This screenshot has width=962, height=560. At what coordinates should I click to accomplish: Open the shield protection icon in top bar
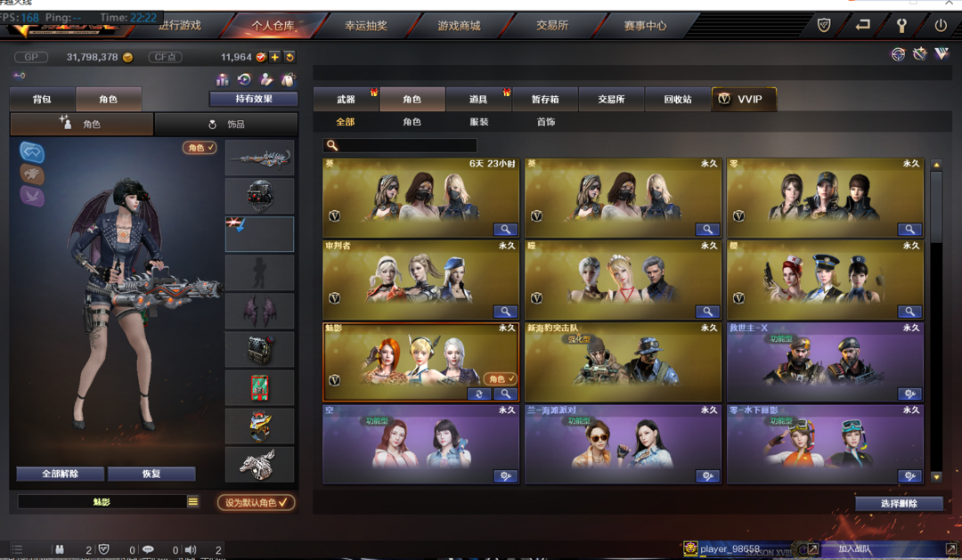[x=824, y=25]
